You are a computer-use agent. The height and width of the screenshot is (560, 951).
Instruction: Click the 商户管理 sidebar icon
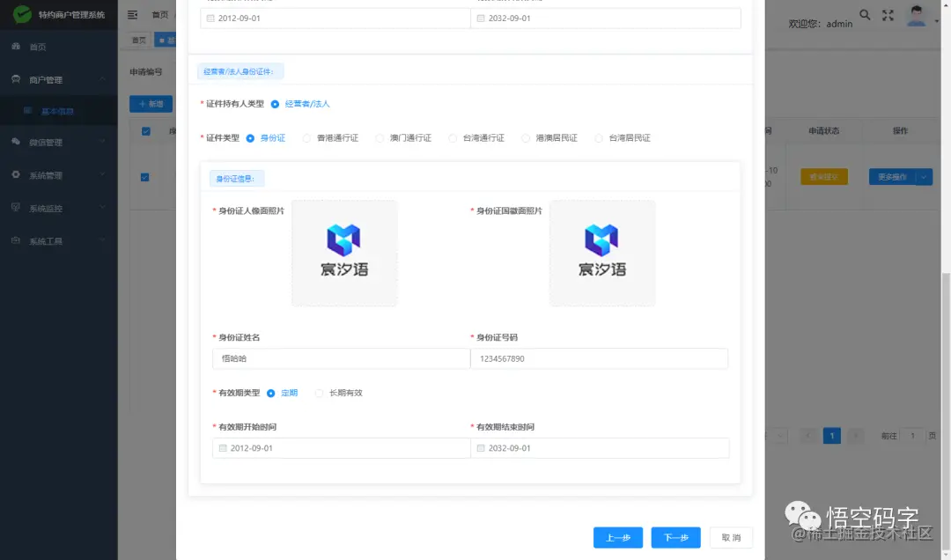point(16,79)
